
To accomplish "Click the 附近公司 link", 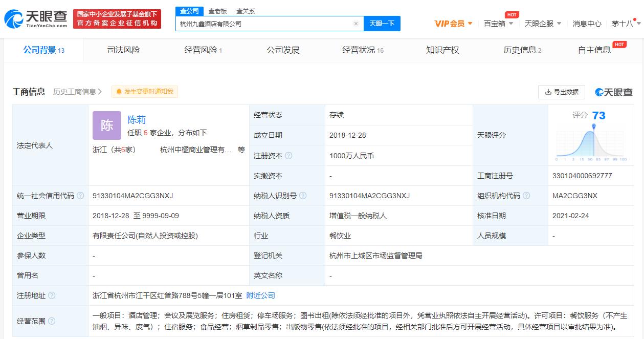I will 261,295.
